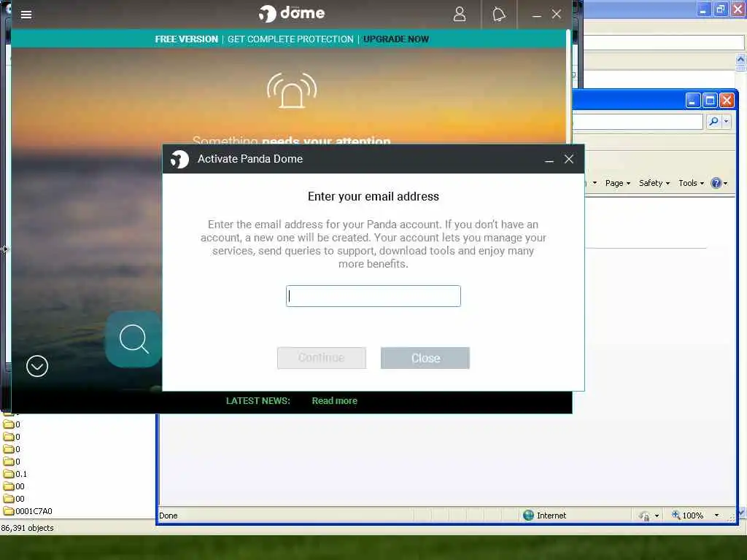Start a scan with magnifier tile

[134, 339]
